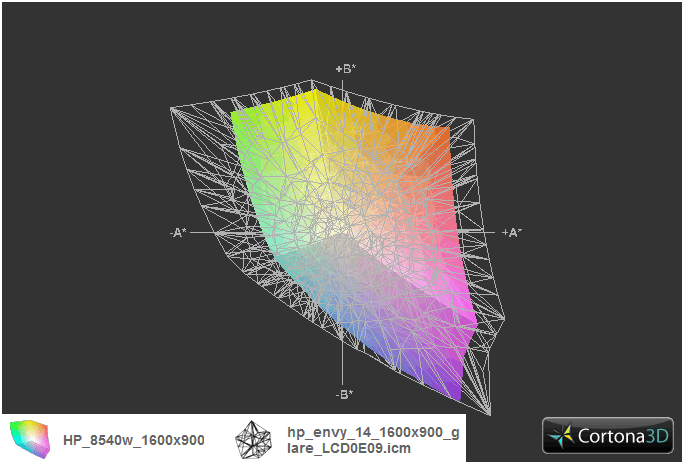The height and width of the screenshot is (465, 684).
Task: Click the +A* axis label
Action: click(512, 232)
